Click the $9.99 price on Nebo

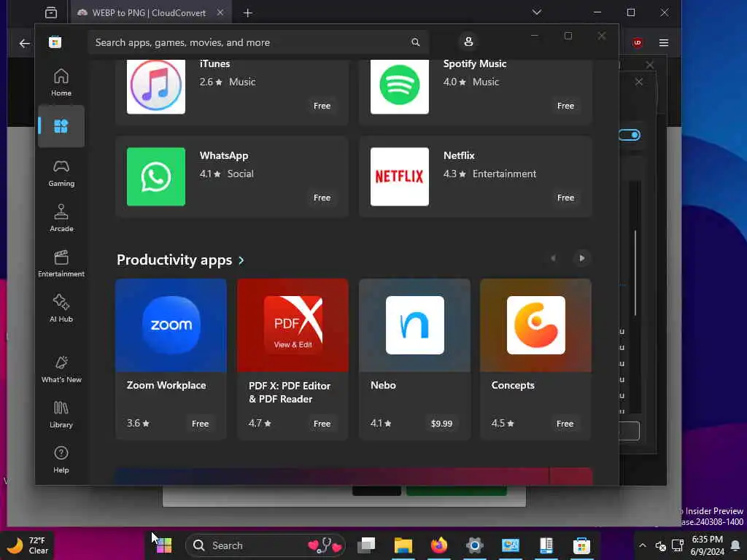coord(441,424)
